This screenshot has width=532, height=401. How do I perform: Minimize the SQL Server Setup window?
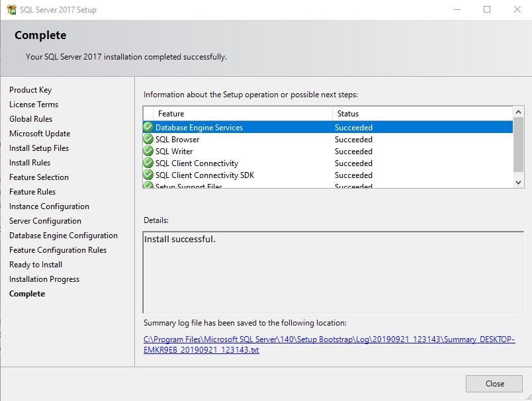(457, 10)
